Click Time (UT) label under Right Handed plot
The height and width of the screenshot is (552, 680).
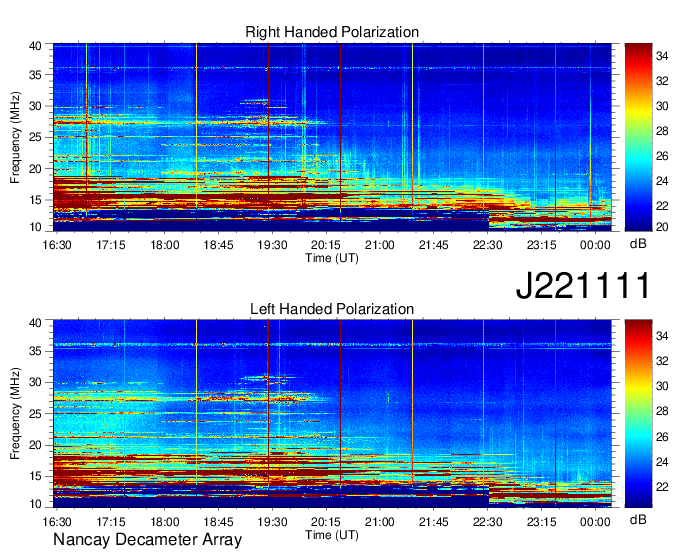(x=332, y=258)
